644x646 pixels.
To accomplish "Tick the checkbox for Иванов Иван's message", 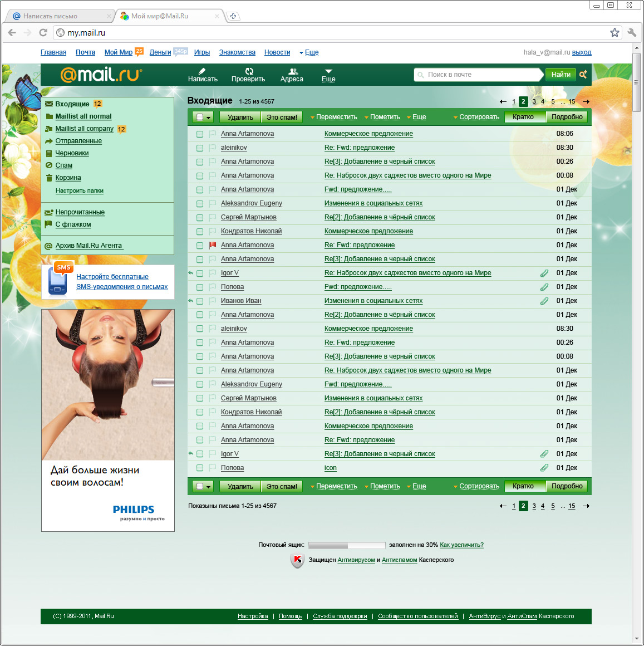I will point(200,301).
